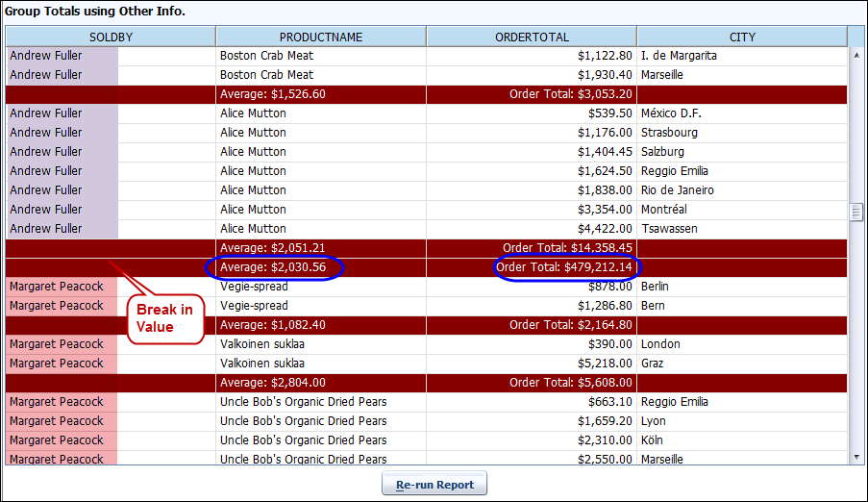Viewport: 868px width, 502px height.
Task: Sort by the SOLDBY column header
Action: 111,37
